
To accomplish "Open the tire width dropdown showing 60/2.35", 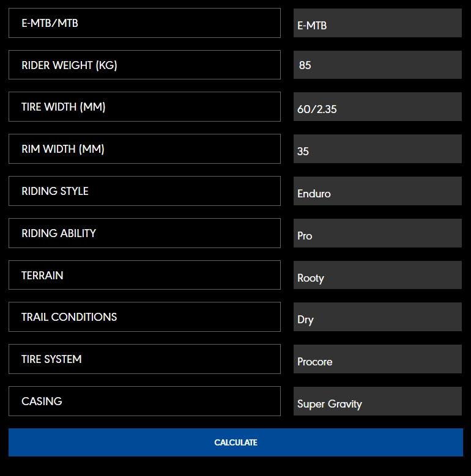I will (x=377, y=108).
